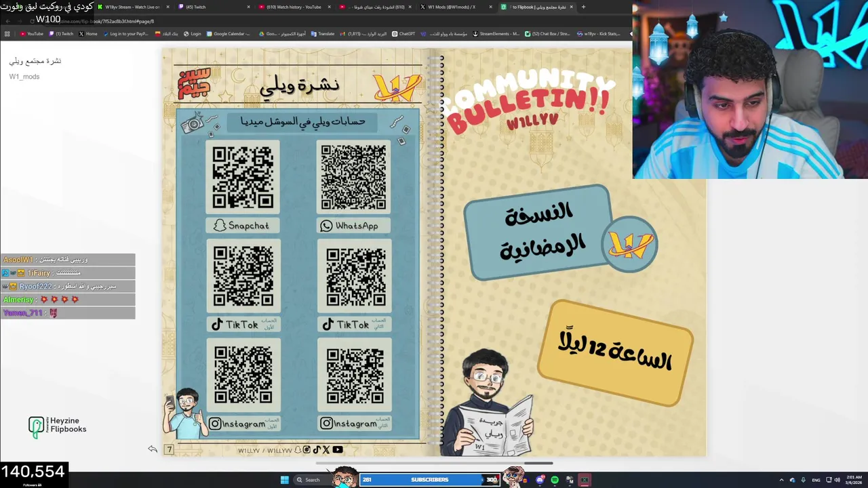This screenshot has height=488, width=868.
Task: Click the microphone tray icon
Action: point(803,480)
